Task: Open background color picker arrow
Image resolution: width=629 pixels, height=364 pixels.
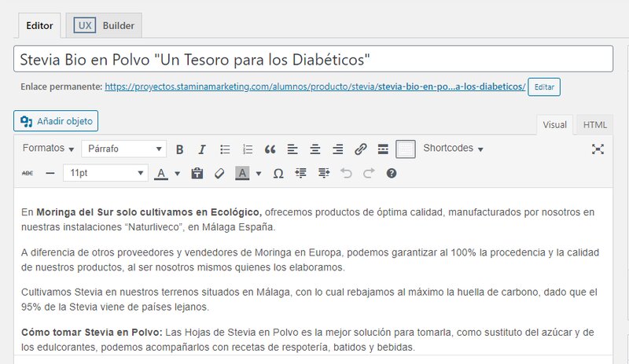Action: pyautogui.click(x=259, y=174)
